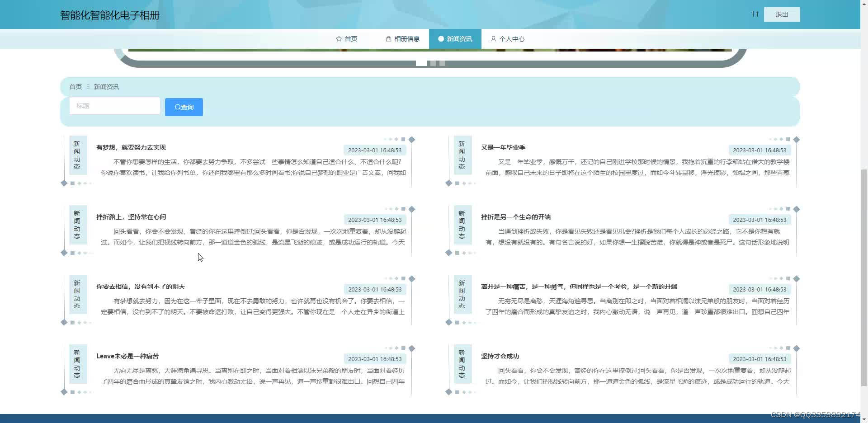Focus the 标题 search input field
The image size is (868, 423).
(x=115, y=106)
